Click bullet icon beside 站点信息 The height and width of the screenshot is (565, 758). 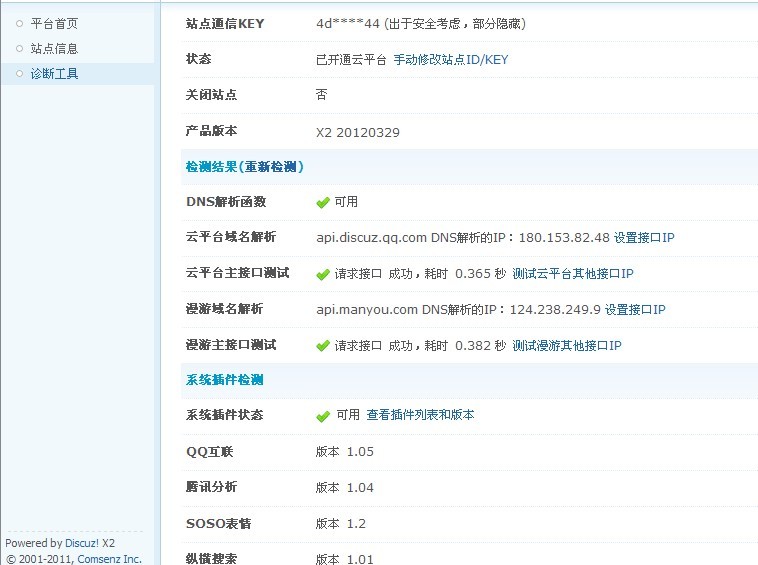[19, 48]
